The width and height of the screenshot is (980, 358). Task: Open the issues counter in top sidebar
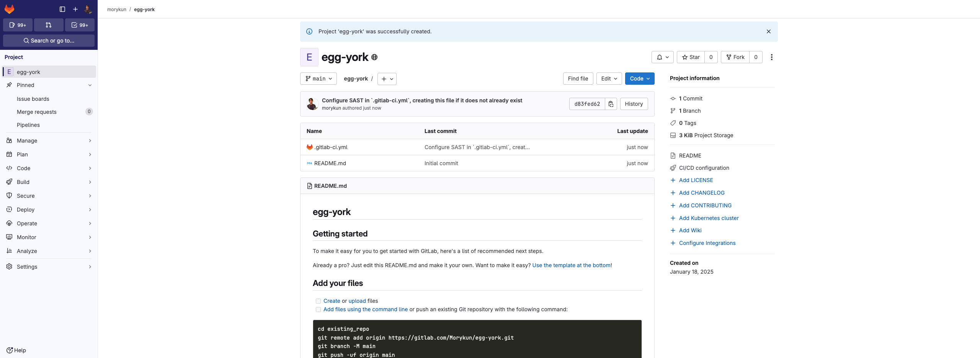coord(18,25)
